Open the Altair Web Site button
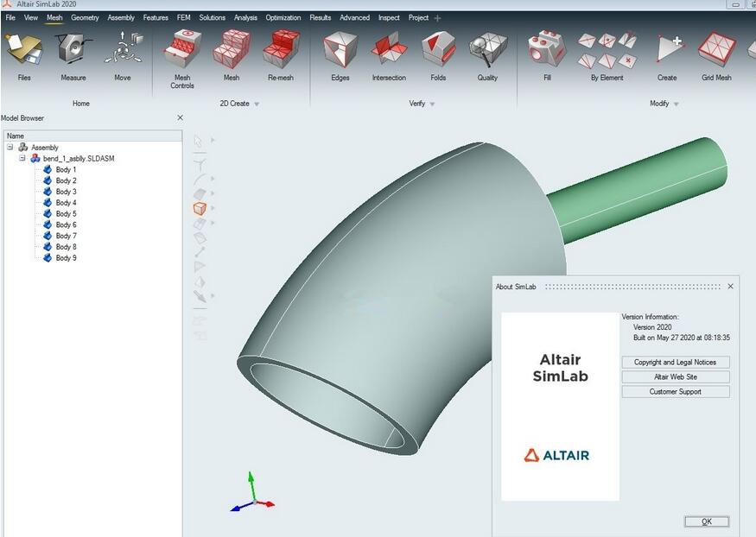Viewport: 756px width, 537px height. [676, 377]
